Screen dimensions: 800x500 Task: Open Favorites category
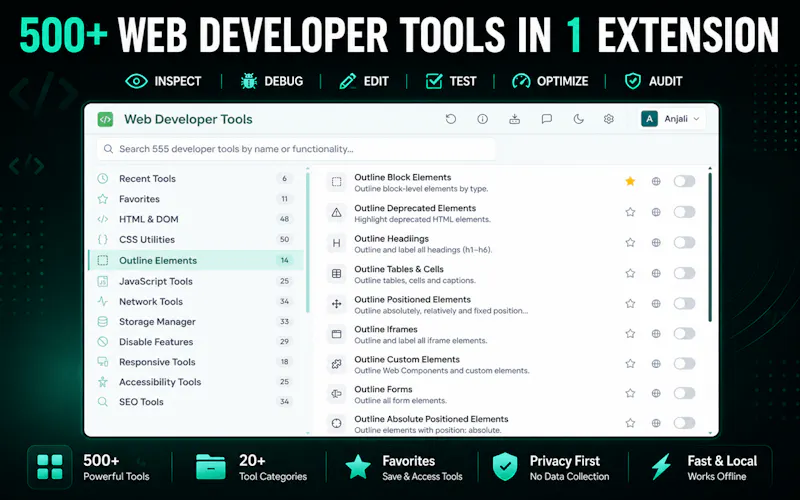pos(196,199)
